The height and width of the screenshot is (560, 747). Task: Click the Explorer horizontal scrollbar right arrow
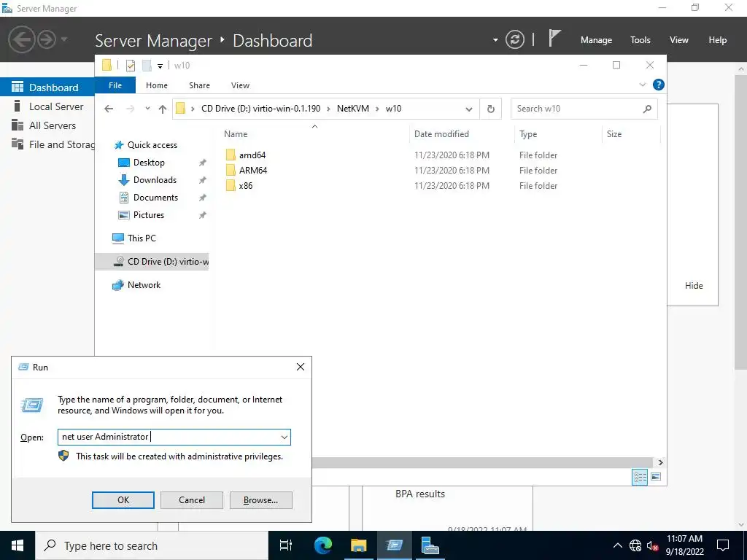pyautogui.click(x=660, y=462)
